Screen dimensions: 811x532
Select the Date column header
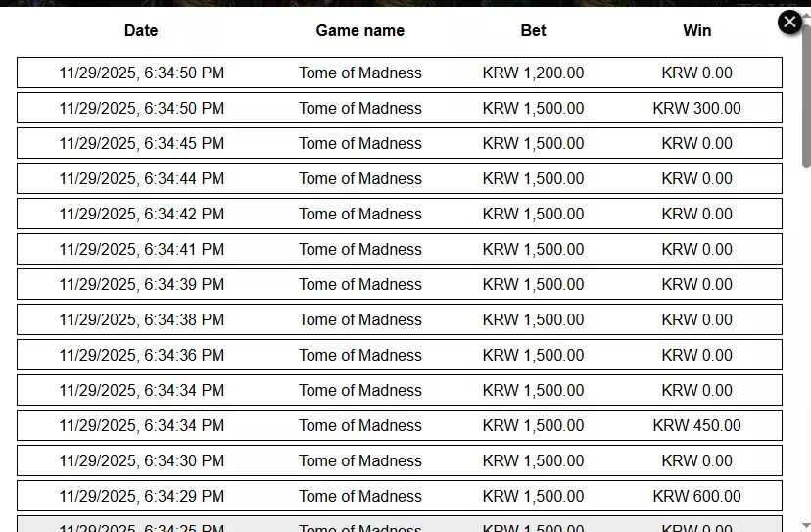pyautogui.click(x=141, y=30)
